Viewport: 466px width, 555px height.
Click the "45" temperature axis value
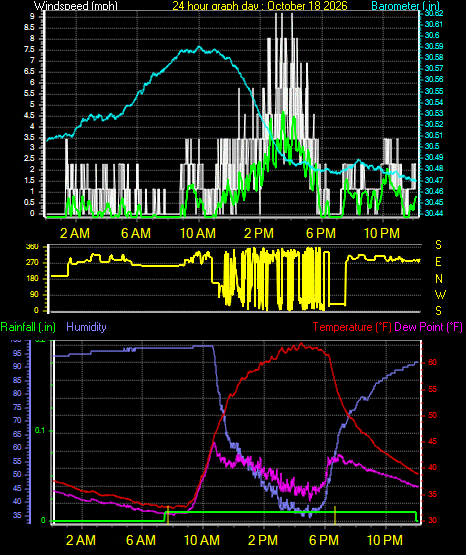(x=432, y=441)
